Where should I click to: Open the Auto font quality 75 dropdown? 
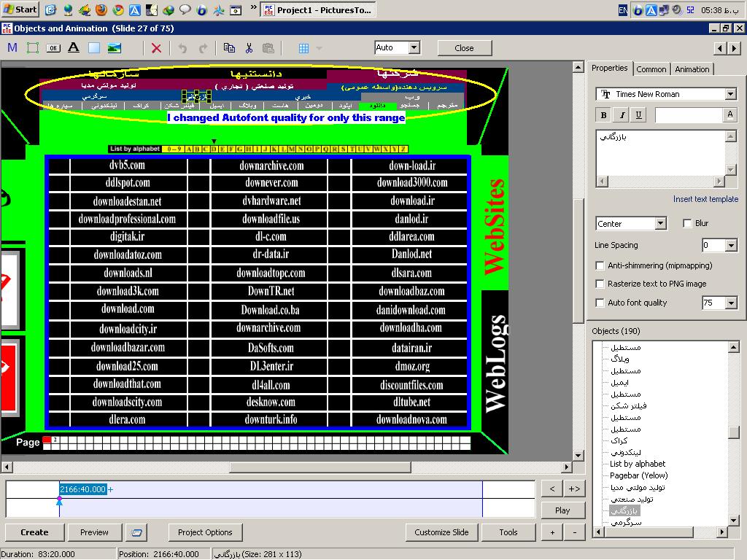(x=731, y=303)
